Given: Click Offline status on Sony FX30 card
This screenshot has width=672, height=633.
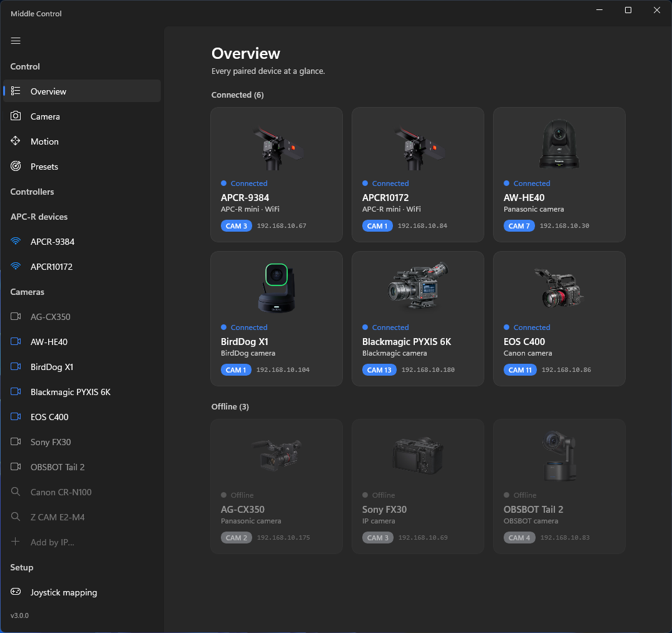Looking at the screenshot, I should pos(379,495).
